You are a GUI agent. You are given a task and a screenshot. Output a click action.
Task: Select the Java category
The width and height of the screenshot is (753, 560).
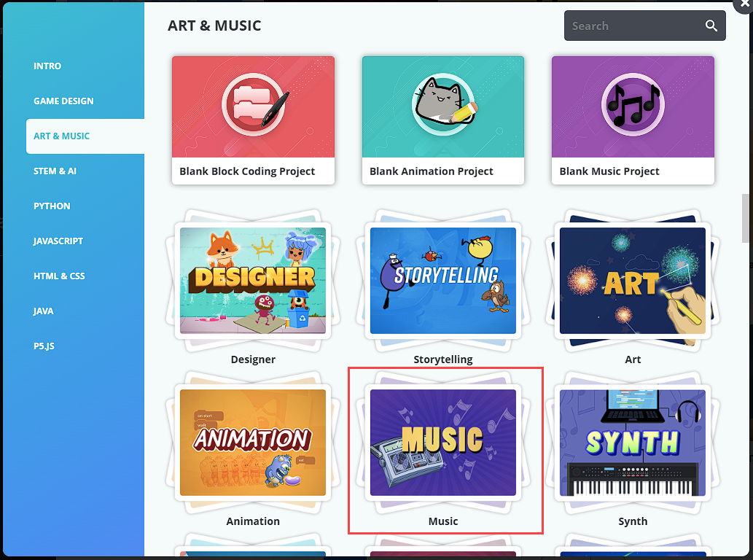[43, 311]
